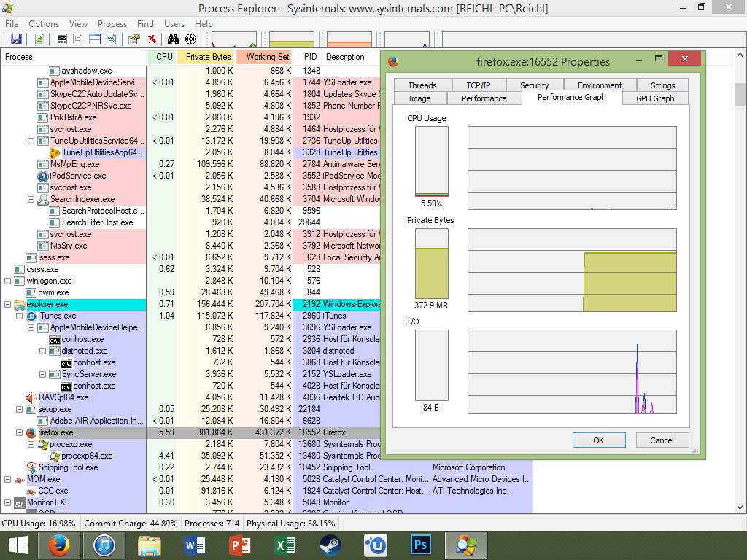Image resolution: width=747 pixels, height=560 pixels.
Task: Collapse the firefox.exe tree node
Action: point(19,432)
